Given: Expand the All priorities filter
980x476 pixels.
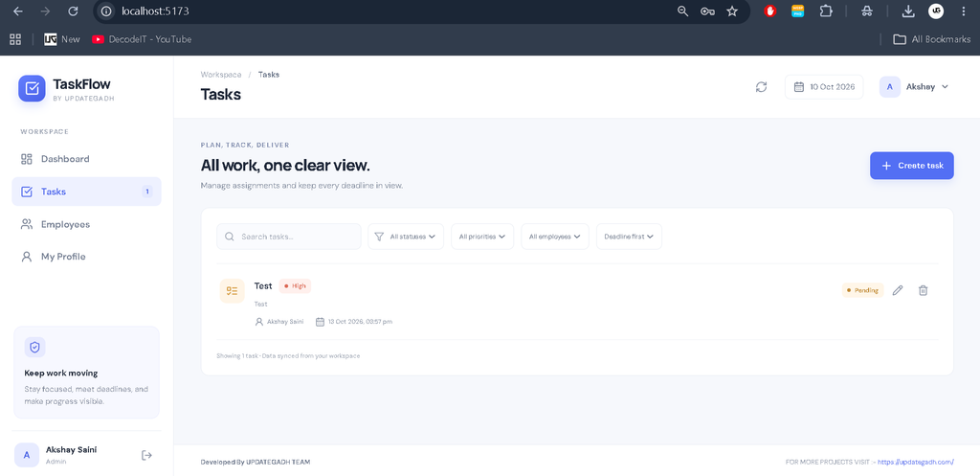Looking at the screenshot, I should pyautogui.click(x=482, y=237).
